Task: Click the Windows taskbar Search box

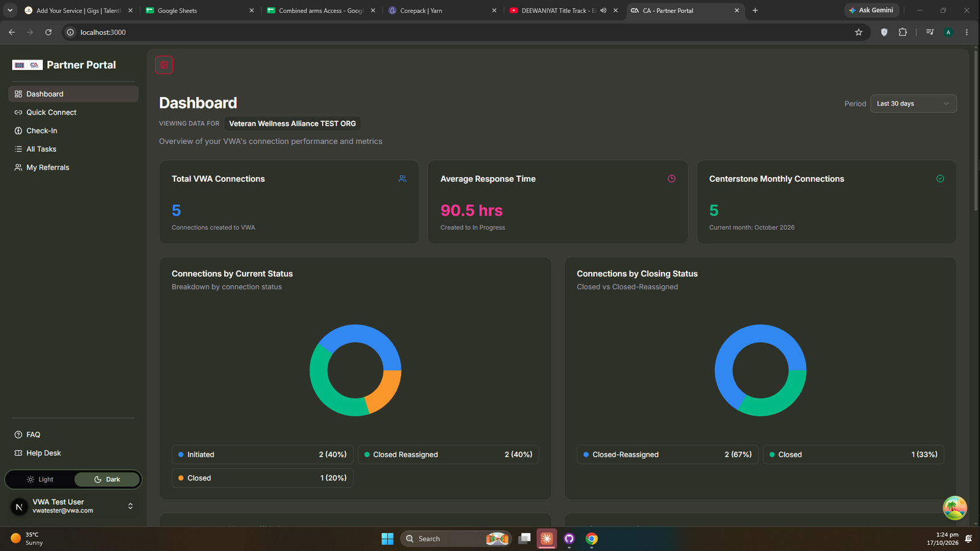Action: (x=456, y=539)
